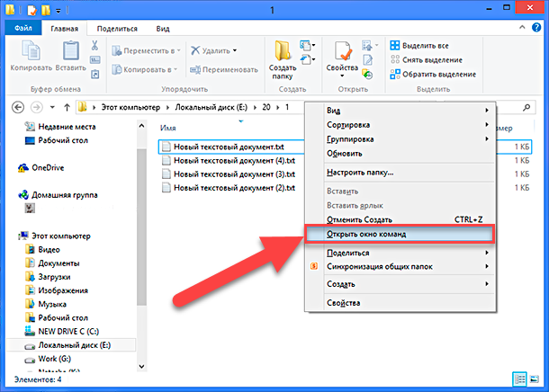Select Work (G:) drive in navigation pane
This screenshot has height=392, width=549.
[48, 359]
